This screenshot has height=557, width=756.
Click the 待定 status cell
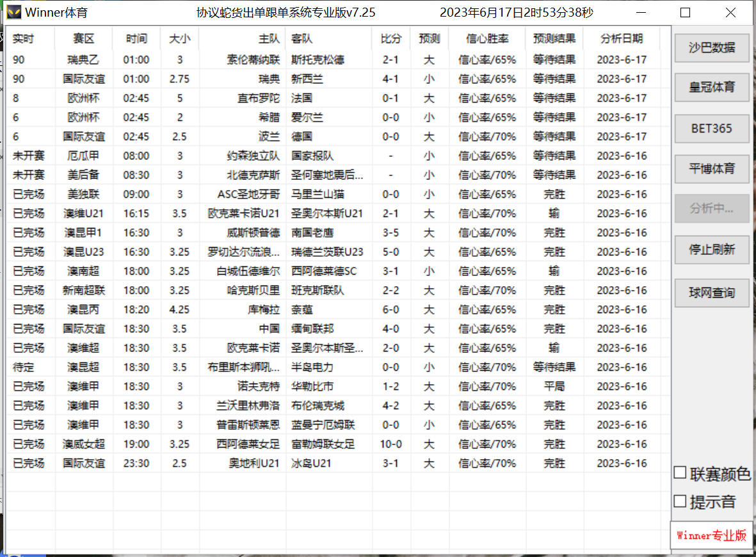click(23, 367)
